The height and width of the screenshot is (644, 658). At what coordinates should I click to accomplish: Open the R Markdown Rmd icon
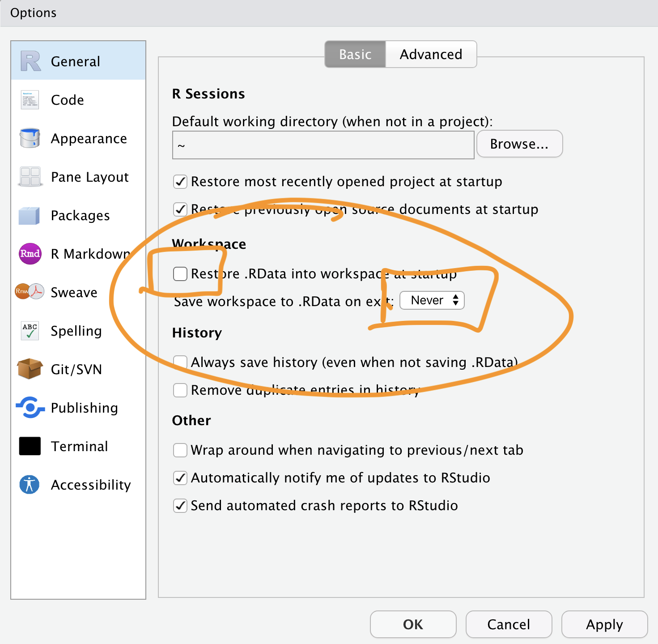click(x=30, y=254)
